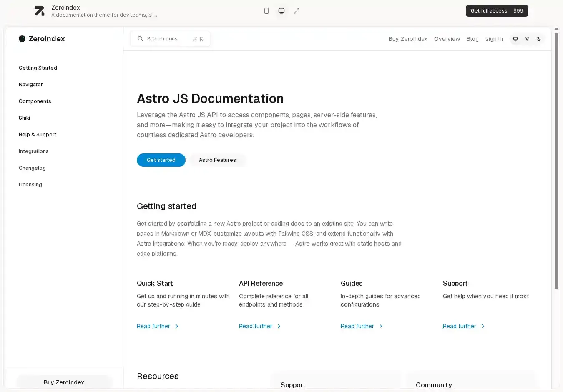Open Overview header link
This screenshot has width=563, height=392.
click(447, 39)
